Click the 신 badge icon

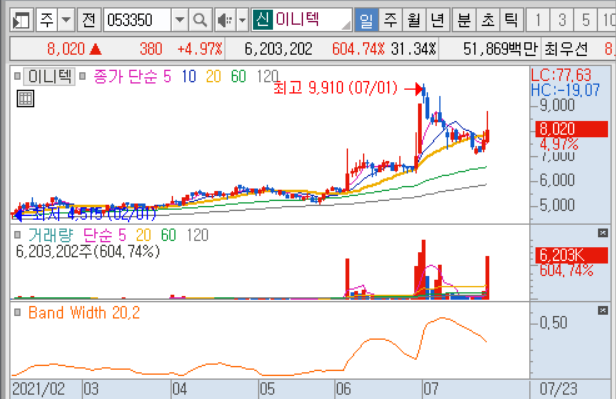coord(262,20)
